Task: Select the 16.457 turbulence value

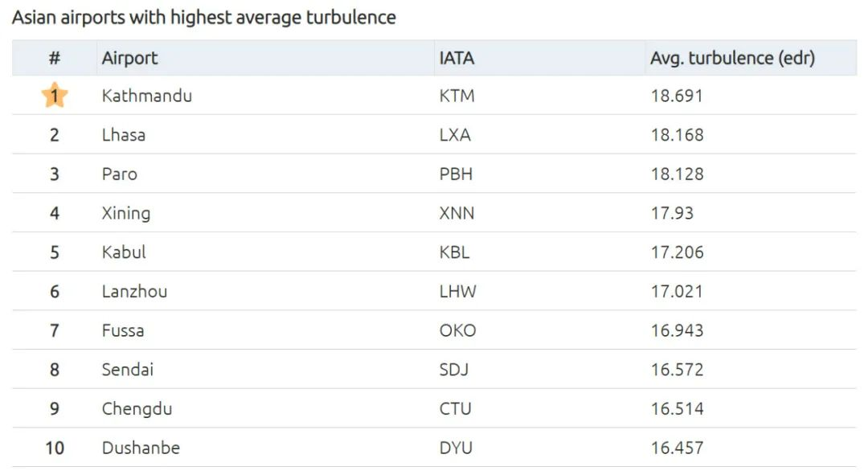Action: (x=677, y=448)
